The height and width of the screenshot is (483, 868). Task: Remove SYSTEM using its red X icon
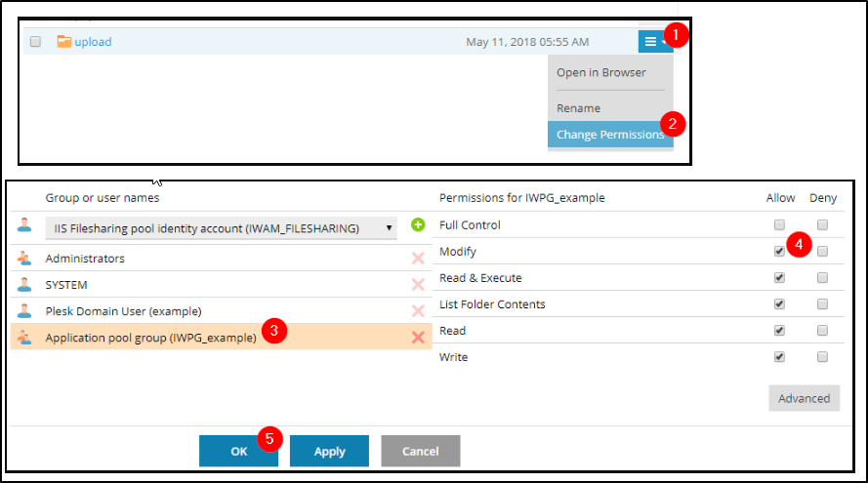[x=418, y=285]
